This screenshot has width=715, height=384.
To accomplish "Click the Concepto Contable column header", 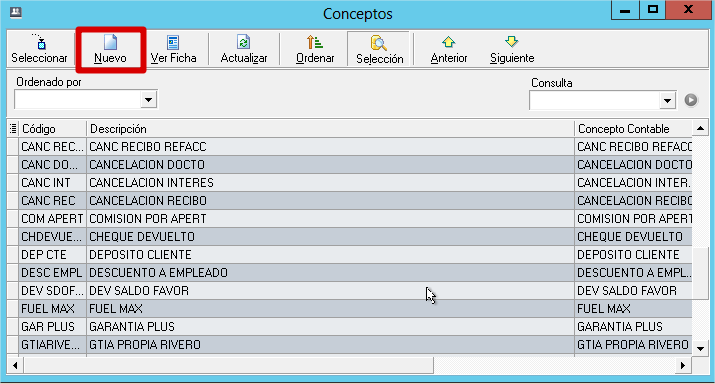I will tap(633, 129).
